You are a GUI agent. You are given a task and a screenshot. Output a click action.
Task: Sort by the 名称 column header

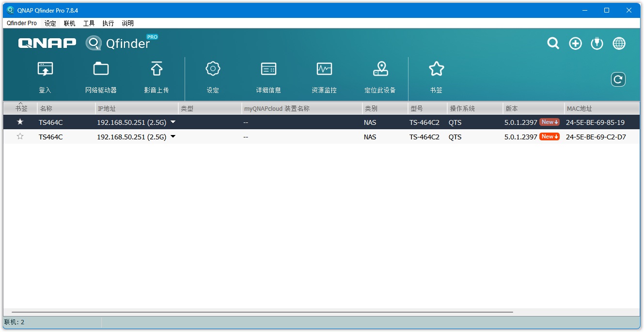pyautogui.click(x=66, y=108)
